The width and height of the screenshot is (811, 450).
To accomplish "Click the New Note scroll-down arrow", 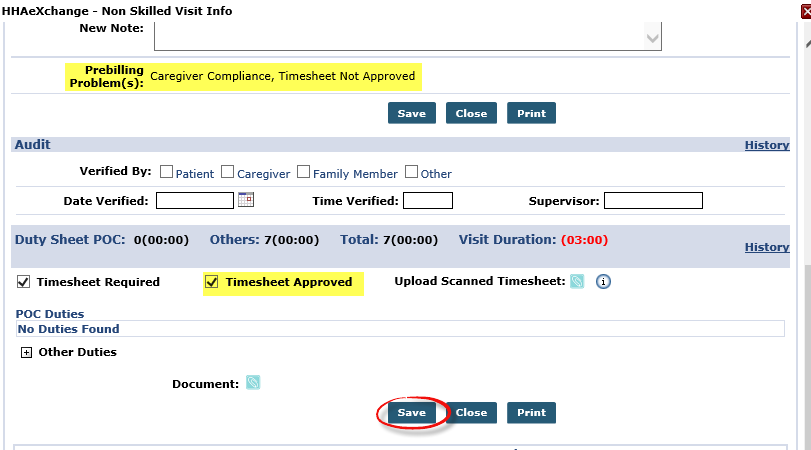I will (x=653, y=38).
